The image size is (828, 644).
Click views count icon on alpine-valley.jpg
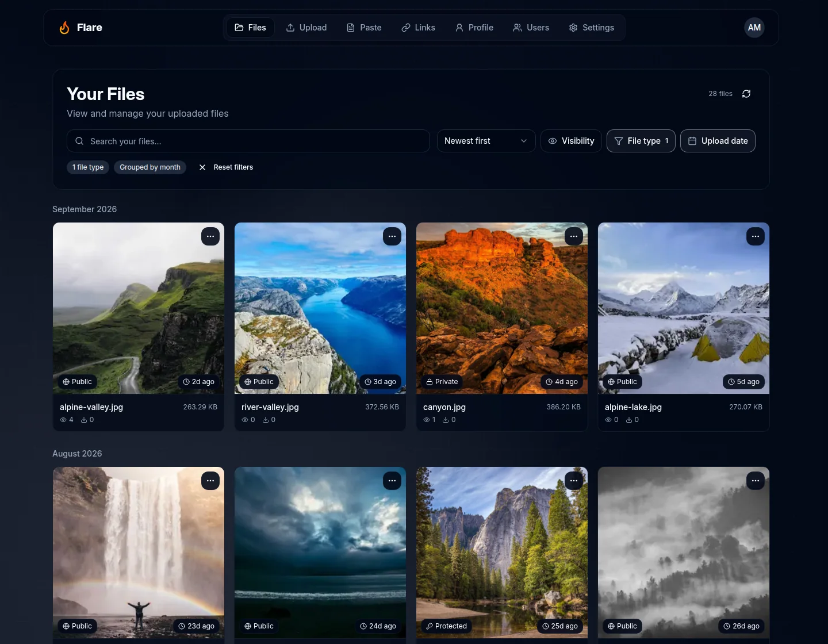point(63,420)
